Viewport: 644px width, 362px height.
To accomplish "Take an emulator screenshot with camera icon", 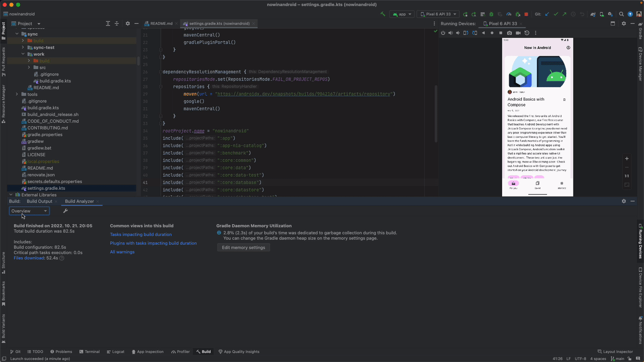I will coord(510,33).
